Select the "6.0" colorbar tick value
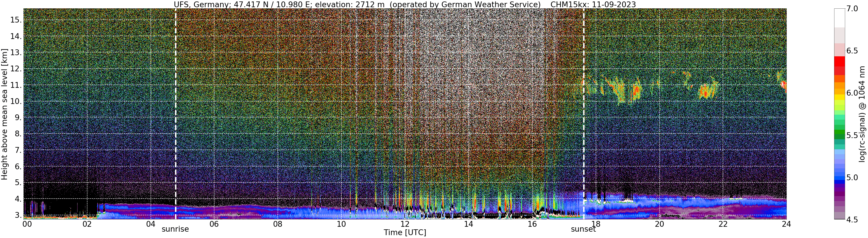The height and width of the screenshot is (238, 868). [x=852, y=93]
